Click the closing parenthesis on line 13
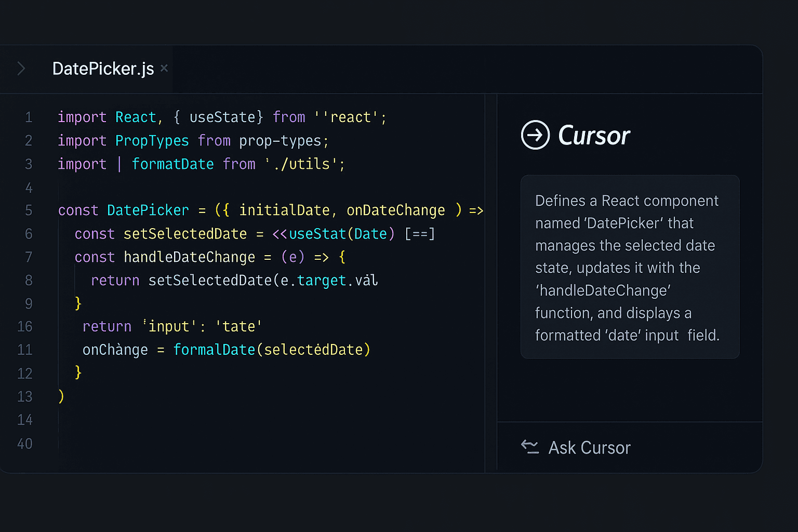The image size is (798, 532). 61,396
